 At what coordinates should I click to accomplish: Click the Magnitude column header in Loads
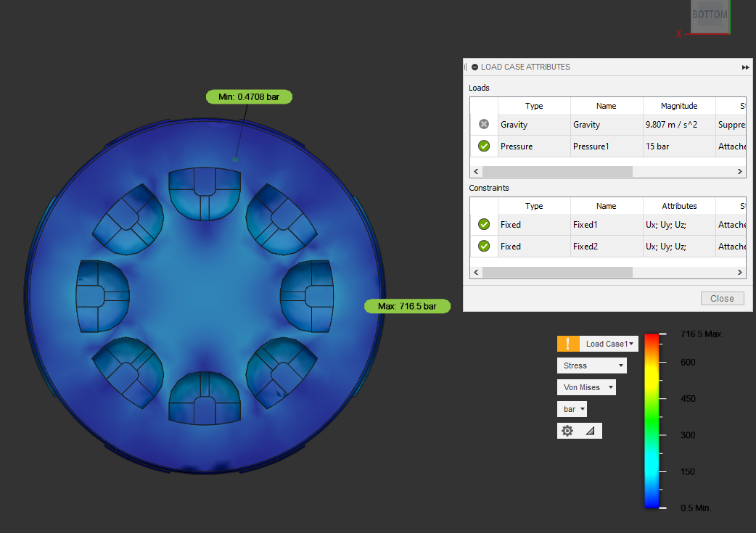(x=679, y=106)
